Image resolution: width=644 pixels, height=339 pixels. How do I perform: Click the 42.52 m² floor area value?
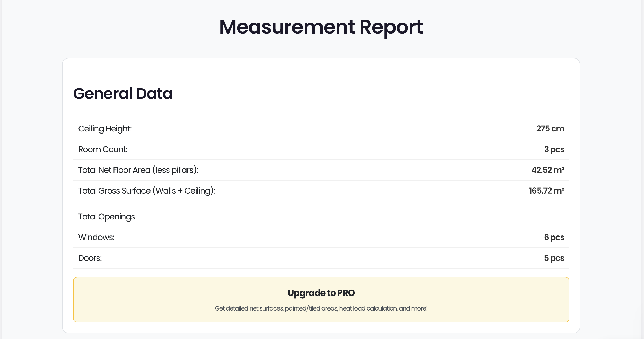click(x=548, y=170)
